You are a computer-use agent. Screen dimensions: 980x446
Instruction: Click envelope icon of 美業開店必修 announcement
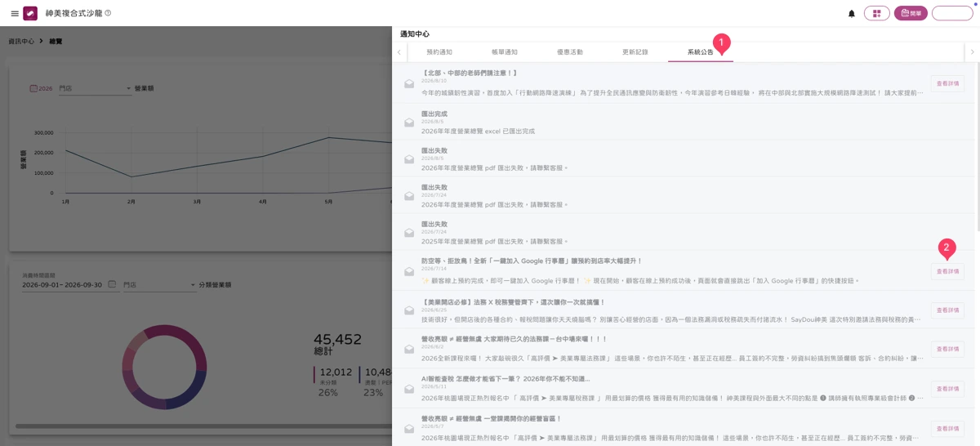pos(409,310)
